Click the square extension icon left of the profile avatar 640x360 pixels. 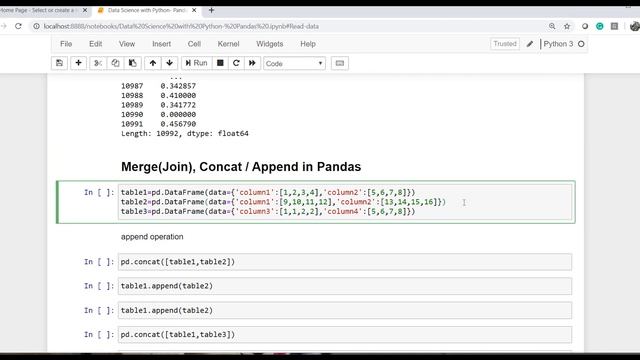tap(614, 26)
